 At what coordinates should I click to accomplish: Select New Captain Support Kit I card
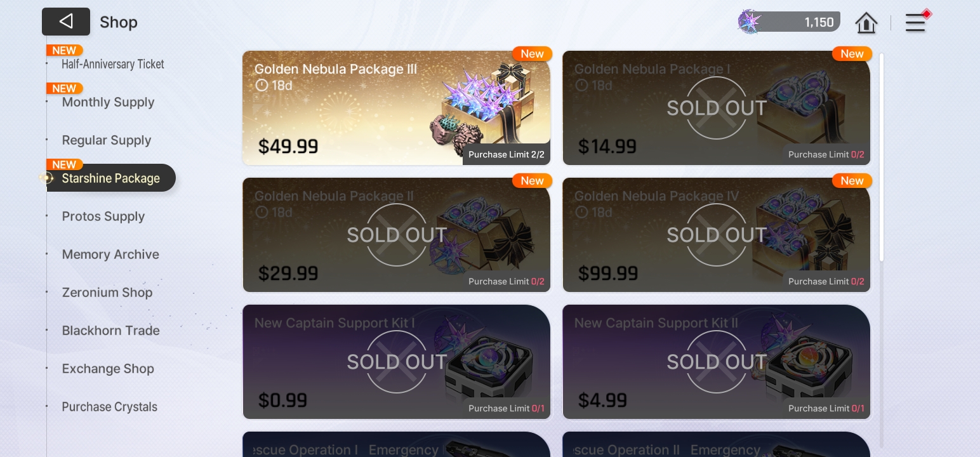(x=396, y=362)
